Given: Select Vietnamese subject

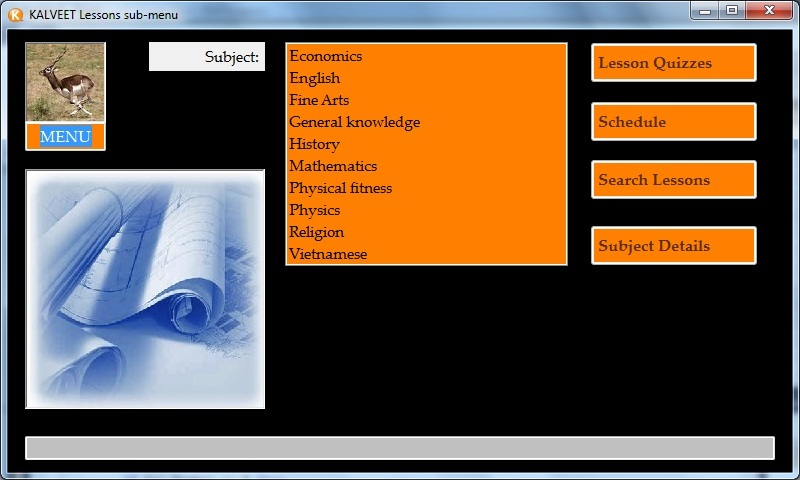Looking at the screenshot, I should pyautogui.click(x=426, y=254).
